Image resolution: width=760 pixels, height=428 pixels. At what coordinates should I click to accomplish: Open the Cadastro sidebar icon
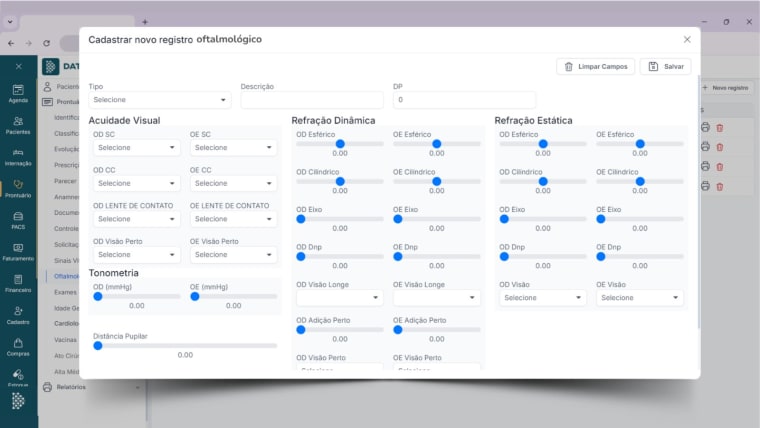pyautogui.click(x=18, y=316)
